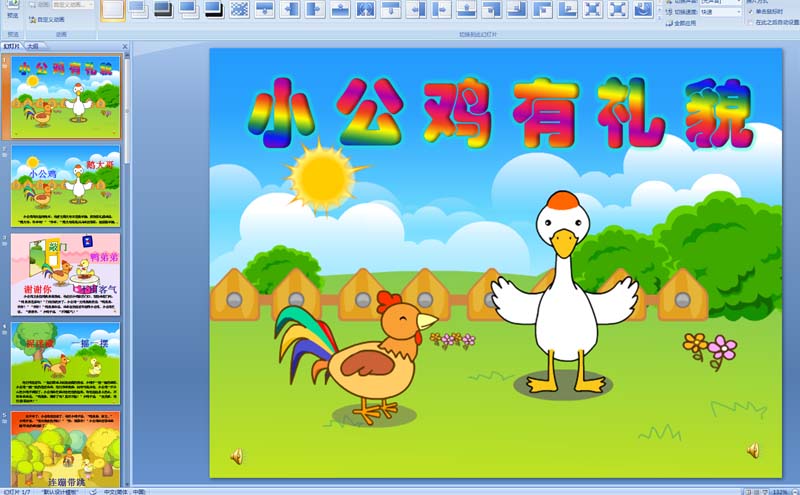Select slide 2 thumbnail in slide panel
The width and height of the screenshot is (800, 495).
click(65, 186)
